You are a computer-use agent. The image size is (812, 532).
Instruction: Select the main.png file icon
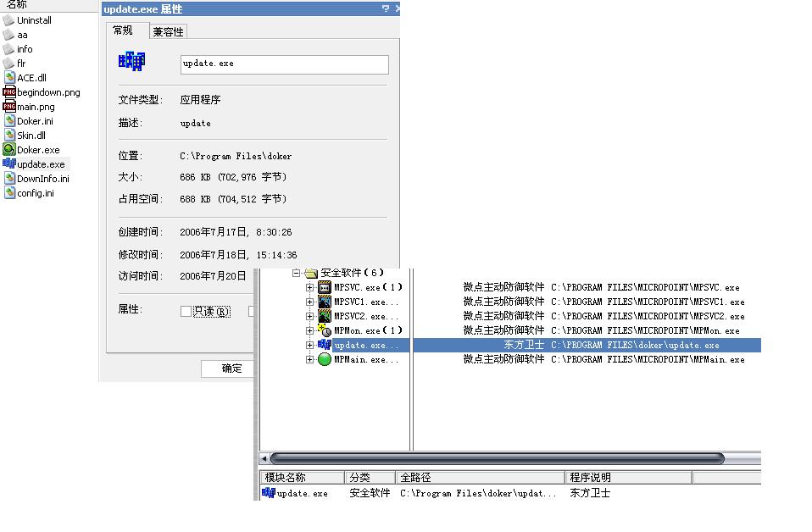coord(9,107)
